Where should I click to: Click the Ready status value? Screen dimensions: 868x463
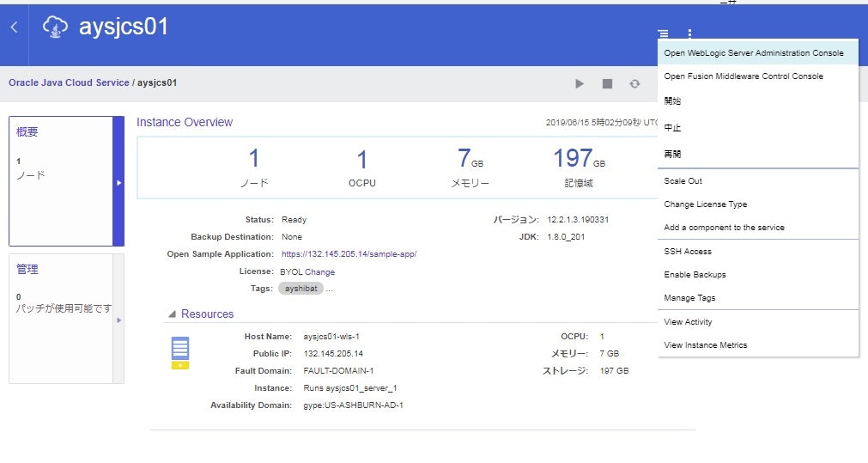click(294, 220)
